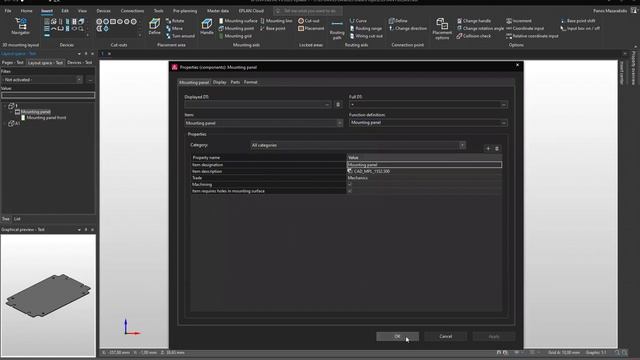Select the Wiring cut-out tool

(x=366, y=36)
